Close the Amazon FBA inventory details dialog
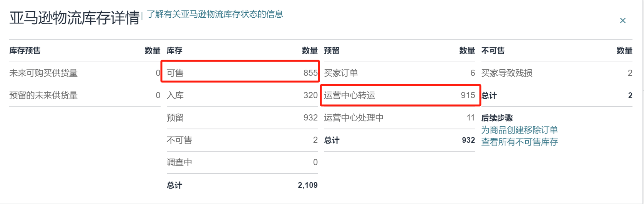The width and height of the screenshot is (644, 204). tap(623, 20)
